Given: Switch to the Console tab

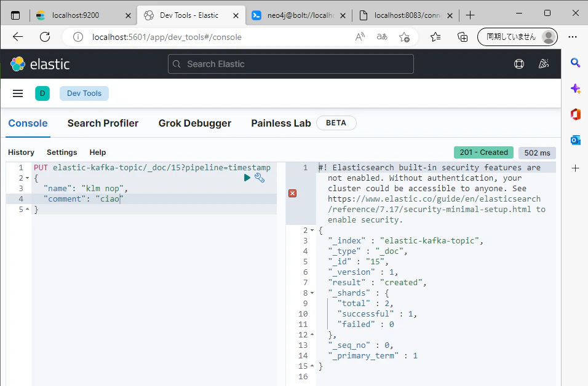Looking at the screenshot, I should (28, 124).
